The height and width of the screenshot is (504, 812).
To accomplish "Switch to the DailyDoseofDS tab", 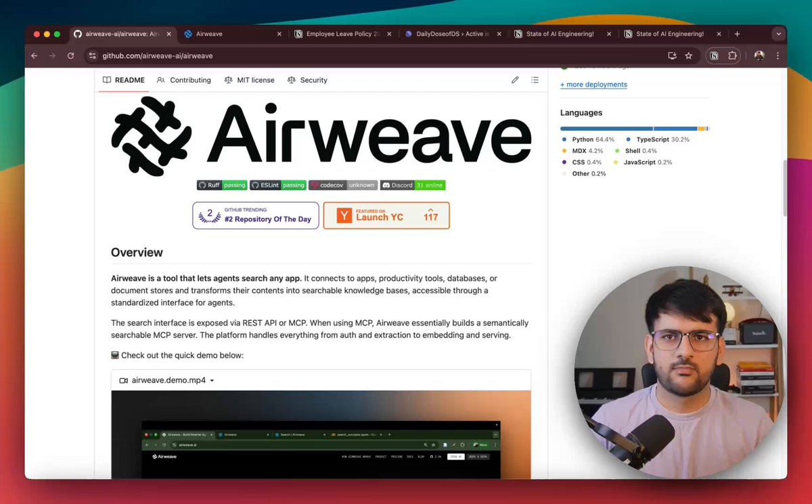I will point(453,34).
